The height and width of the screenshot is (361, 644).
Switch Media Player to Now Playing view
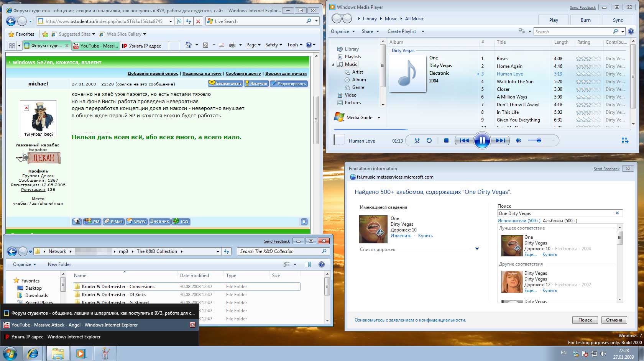(x=625, y=141)
